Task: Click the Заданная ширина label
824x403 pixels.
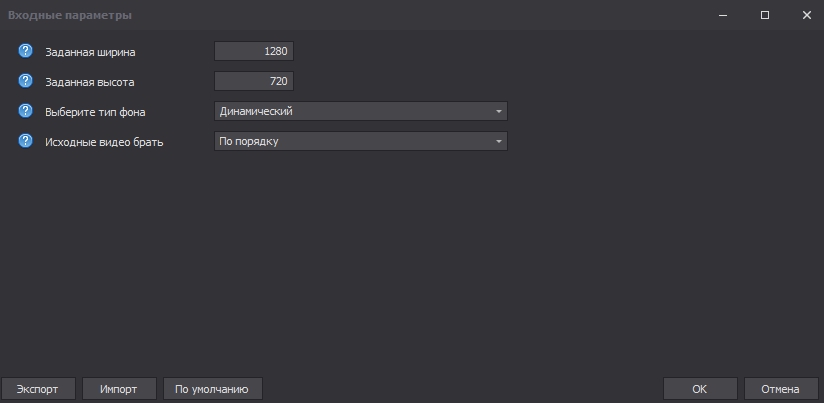Action: pyautogui.click(x=90, y=51)
